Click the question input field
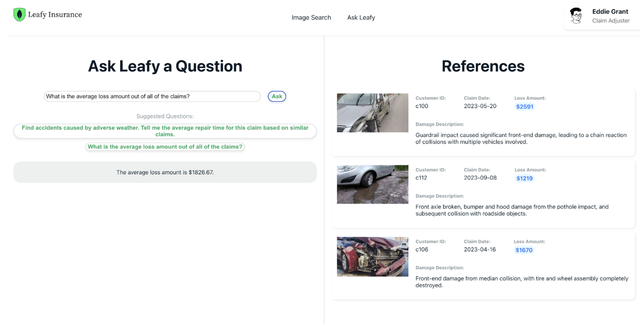 [x=152, y=96]
